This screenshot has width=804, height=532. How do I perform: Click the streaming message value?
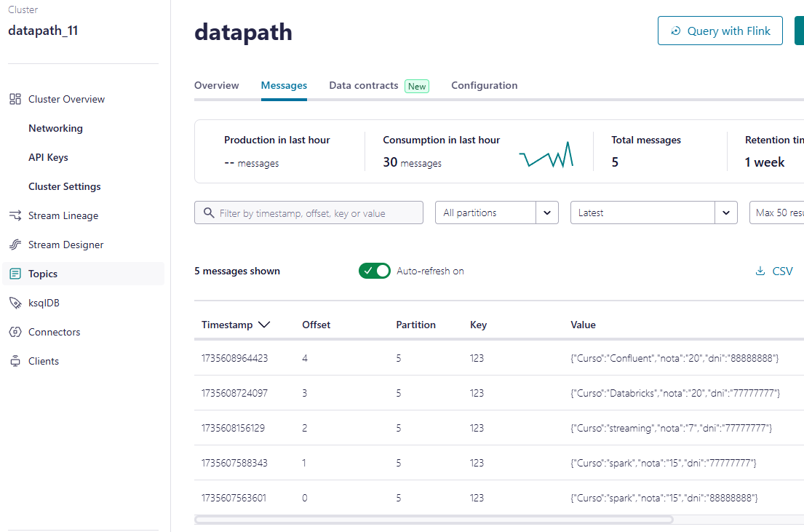click(x=671, y=428)
